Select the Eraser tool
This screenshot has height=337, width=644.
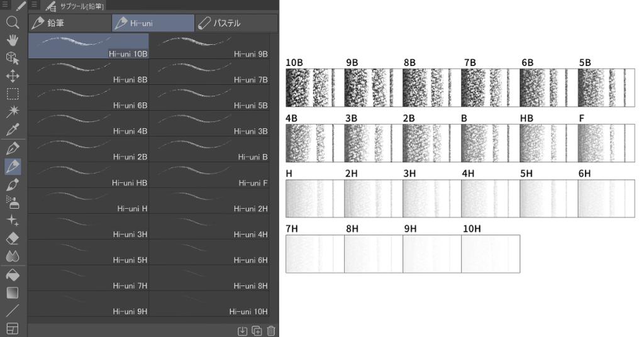click(x=13, y=238)
